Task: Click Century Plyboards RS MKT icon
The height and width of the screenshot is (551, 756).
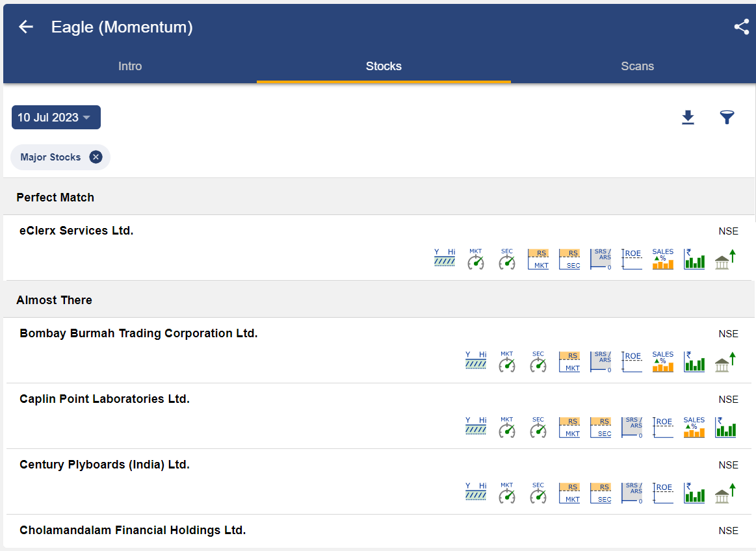Action: pos(569,493)
